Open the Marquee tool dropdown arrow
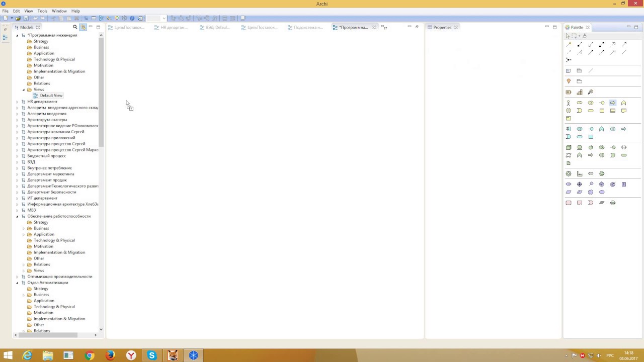Image resolution: width=644 pixels, height=362 pixels. click(579, 36)
